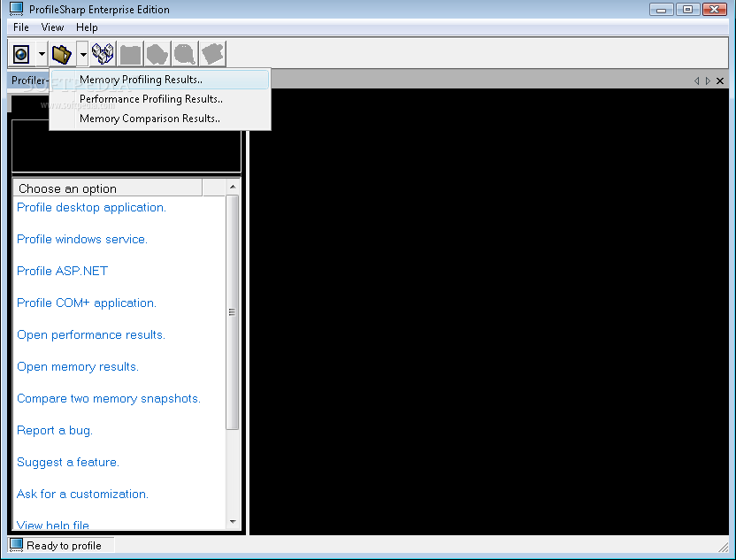Click the open results folder icon
Screen dimensions: 736x560
tap(62, 54)
